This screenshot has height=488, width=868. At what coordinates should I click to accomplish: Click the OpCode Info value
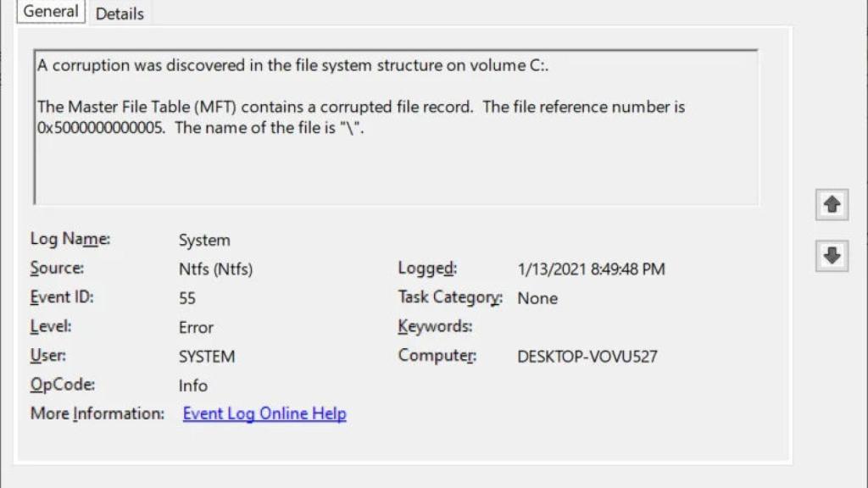[192, 385]
